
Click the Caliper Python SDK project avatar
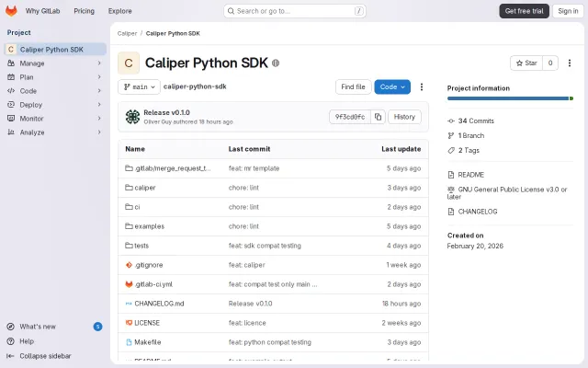129,63
